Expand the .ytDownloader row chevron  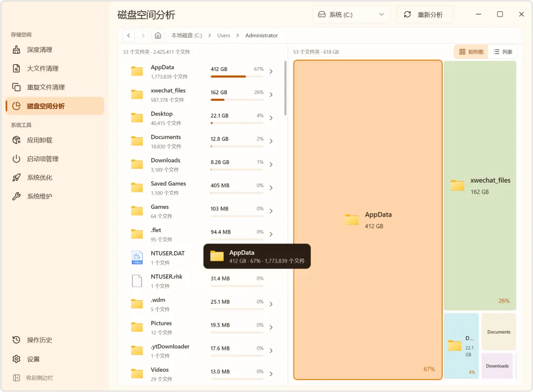click(x=271, y=351)
